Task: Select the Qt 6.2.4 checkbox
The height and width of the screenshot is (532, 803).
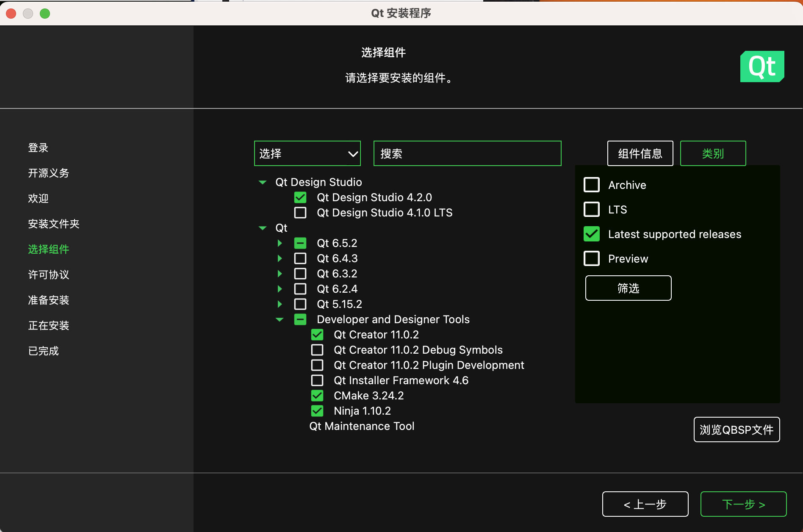Action: 300,289
